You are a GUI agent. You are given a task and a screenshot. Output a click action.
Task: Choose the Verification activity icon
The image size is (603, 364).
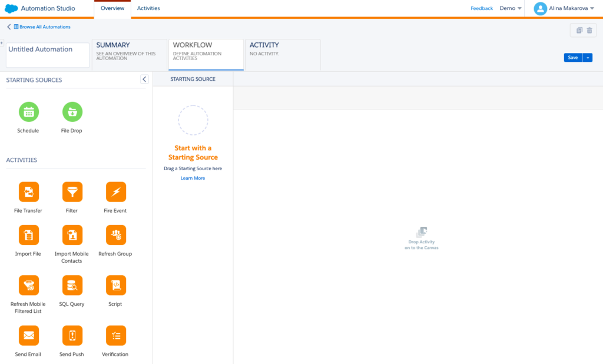click(x=115, y=335)
